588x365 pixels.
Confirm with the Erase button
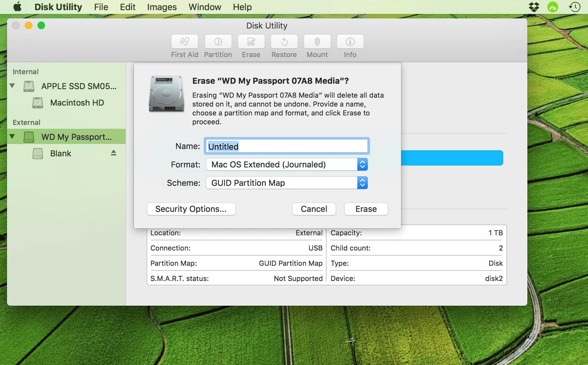pos(366,209)
